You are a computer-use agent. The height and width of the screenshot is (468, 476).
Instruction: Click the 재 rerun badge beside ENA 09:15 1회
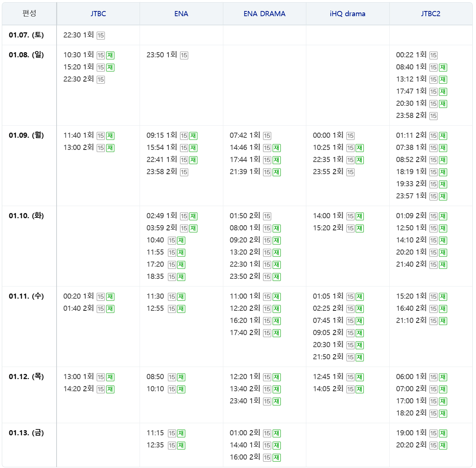click(193, 136)
